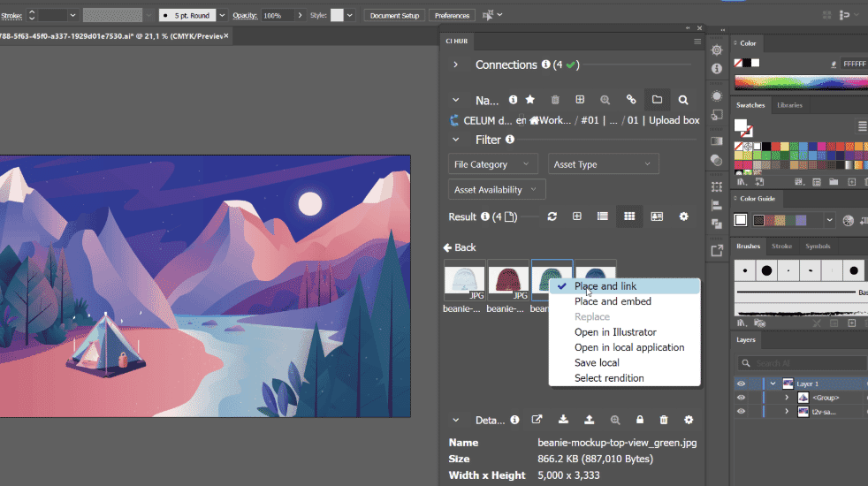The width and height of the screenshot is (868, 486).
Task: Click the Opacity 100% field
Action: point(278,16)
